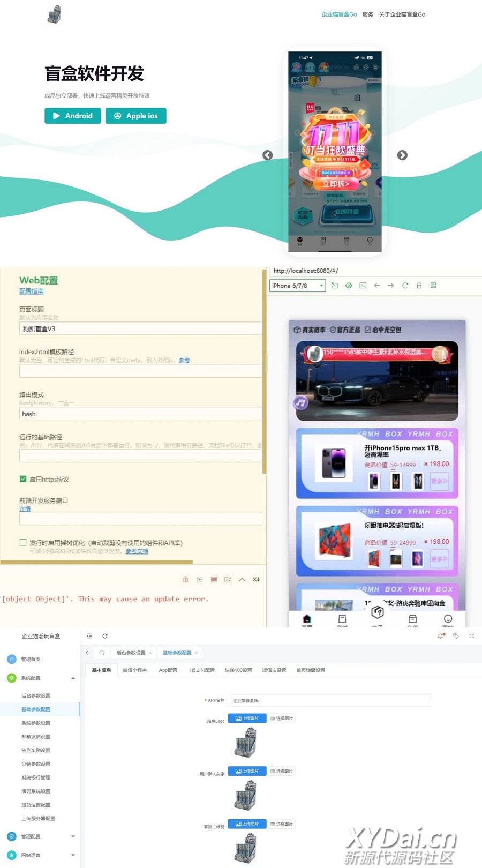Click the 页面标题 input field
482x868 pixels.
point(140,328)
